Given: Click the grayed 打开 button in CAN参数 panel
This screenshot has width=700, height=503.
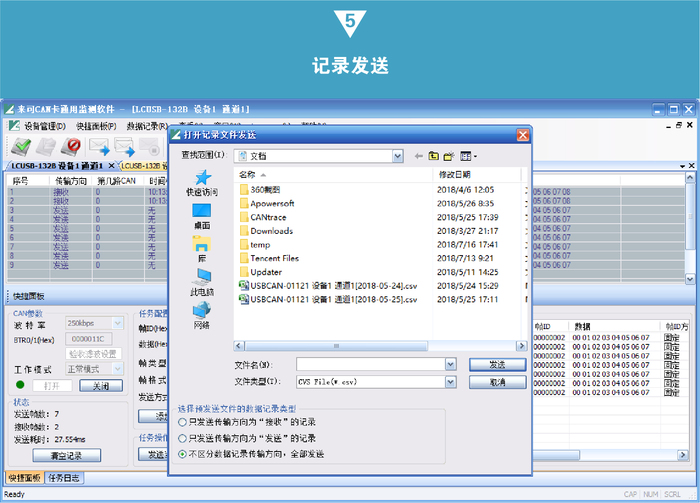Looking at the screenshot, I should pos(52,386).
